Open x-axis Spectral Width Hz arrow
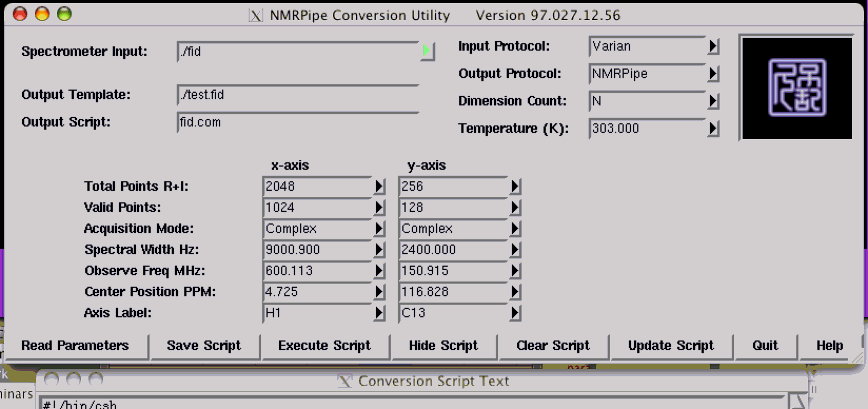Image resolution: width=868 pixels, height=409 pixels. pos(379,250)
